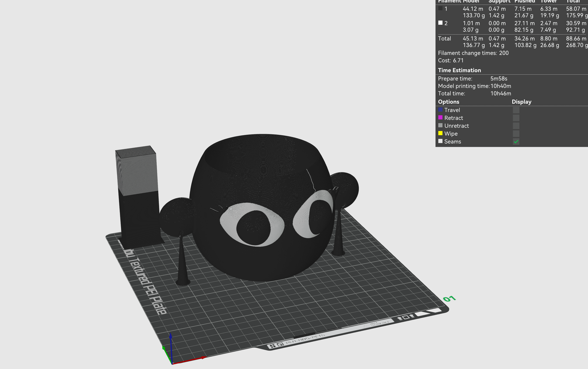The height and width of the screenshot is (369, 588).
Task: Click the magenta Retract legend swatch
Action: point(440,118)
